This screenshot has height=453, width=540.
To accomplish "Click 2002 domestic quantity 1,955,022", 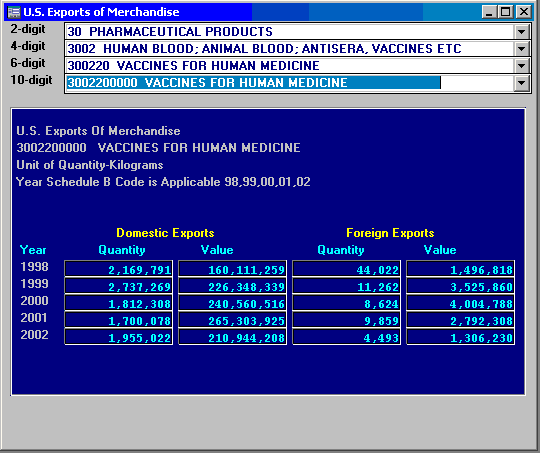I will click(118, 337).
